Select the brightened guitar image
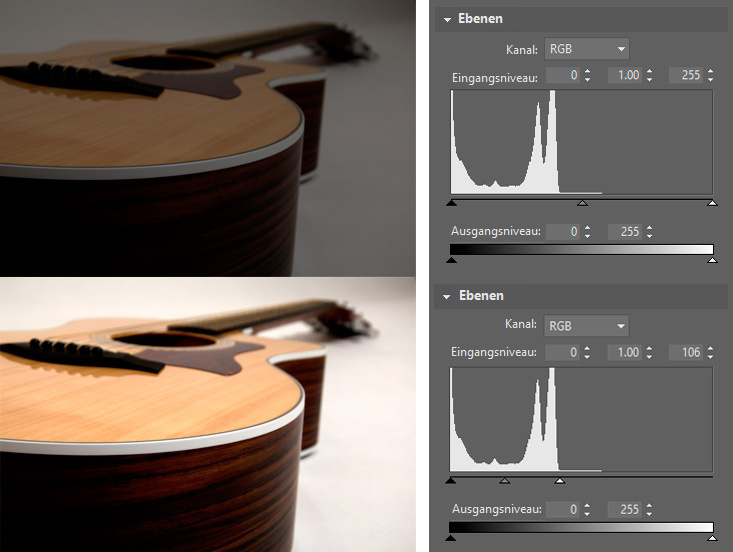 208,415
